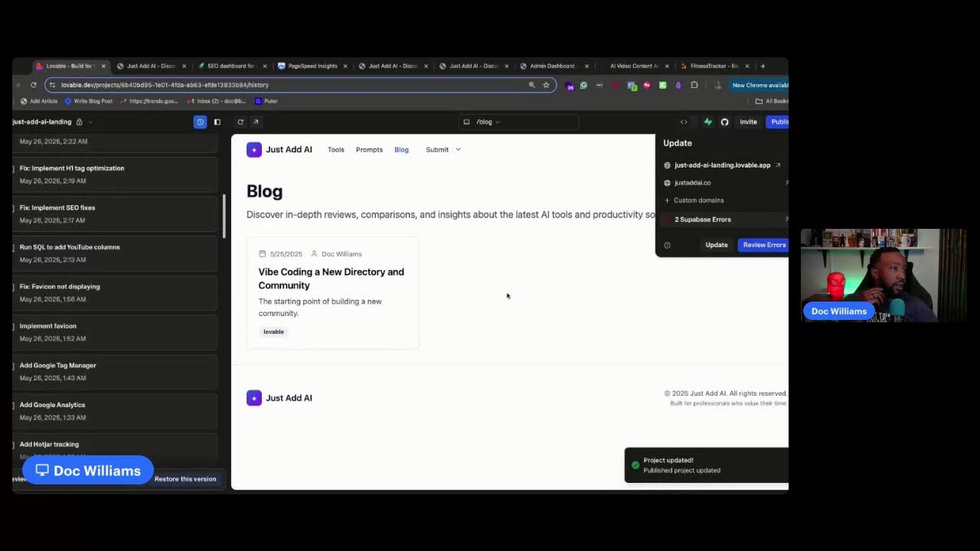The image size is (980, 551).
Task: Open the justaddai.co domain link
Action: [x=693, y=183]
